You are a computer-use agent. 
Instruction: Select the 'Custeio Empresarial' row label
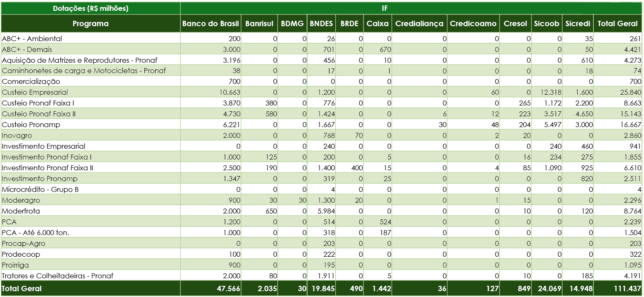tap(35, 92)
